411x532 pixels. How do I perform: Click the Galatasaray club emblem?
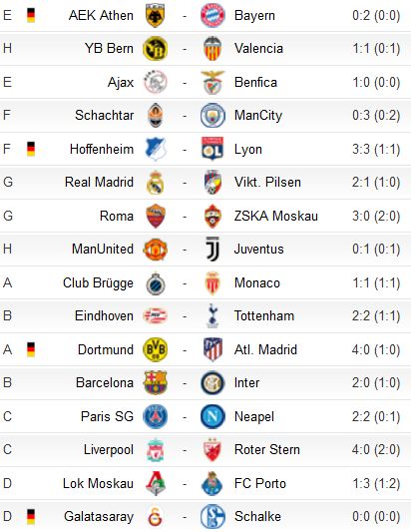156,516
